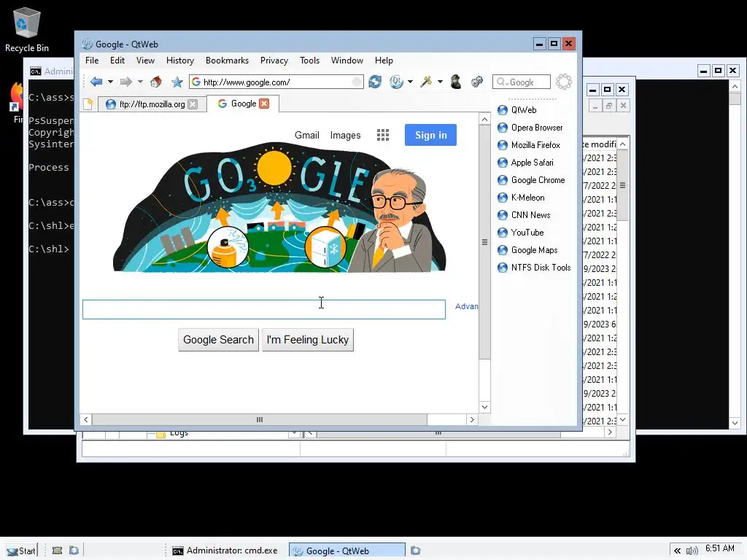
Task: Click the QtWeb window title bar icon
Action: 88,44
